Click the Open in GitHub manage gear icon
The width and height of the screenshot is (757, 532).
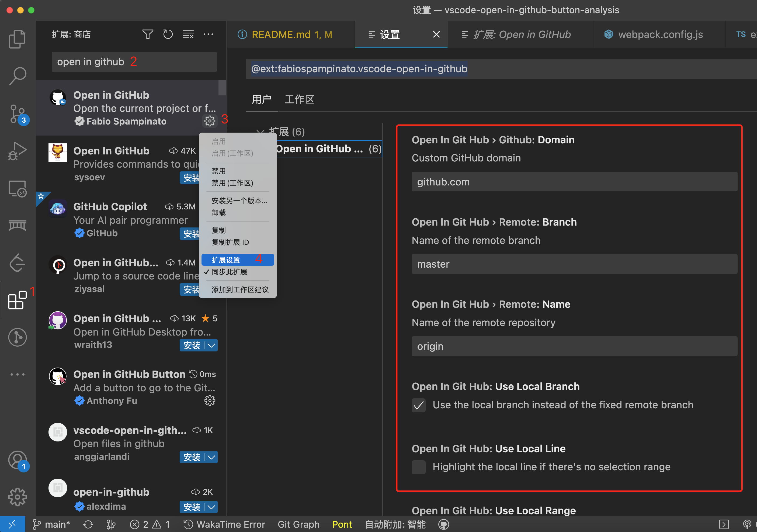click(x=210, y=121)
